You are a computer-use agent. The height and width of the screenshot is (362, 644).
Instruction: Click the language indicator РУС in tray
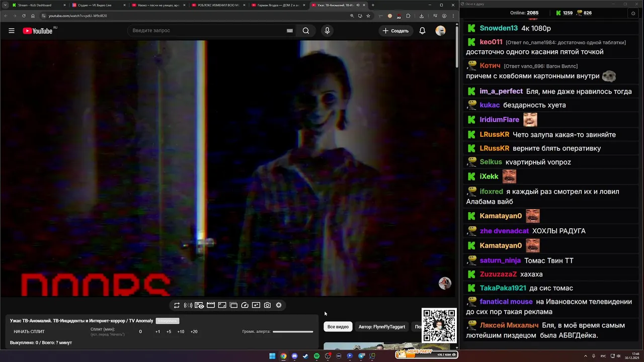[604, 356]
